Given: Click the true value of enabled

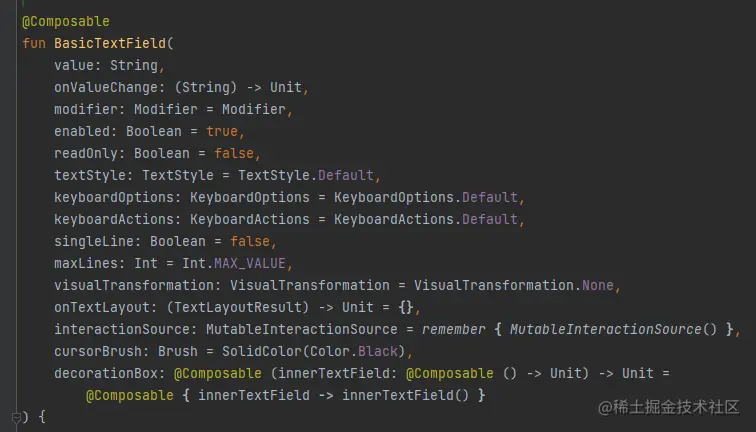Looking at the screenshot, I should click(222, 132).
